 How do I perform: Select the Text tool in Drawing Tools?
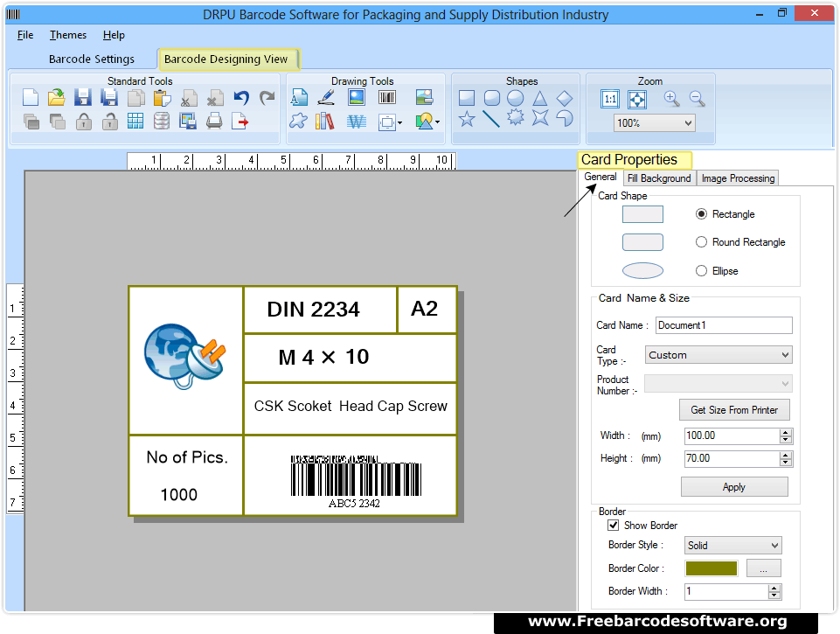[x=299, y=98]
